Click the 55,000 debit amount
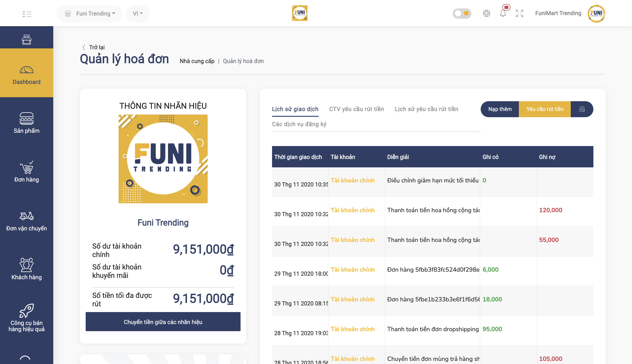632x364 pixels. (x=549, y=240)
